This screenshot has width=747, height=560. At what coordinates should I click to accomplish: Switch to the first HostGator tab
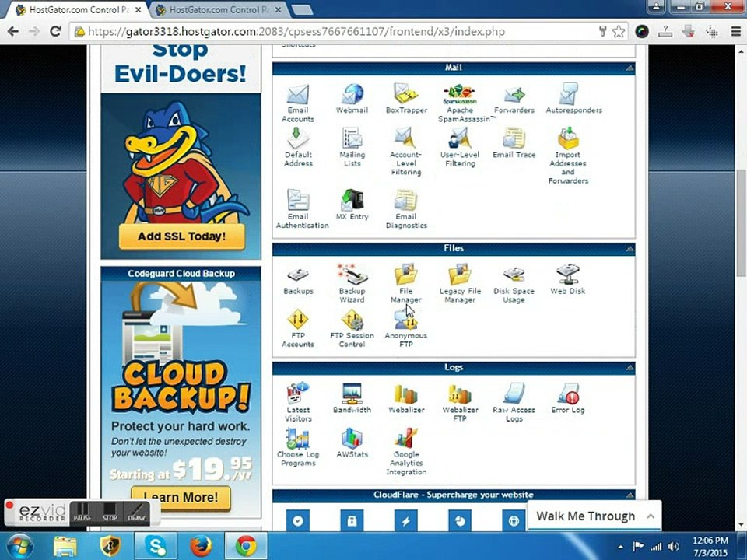click(x=79, y=9)
